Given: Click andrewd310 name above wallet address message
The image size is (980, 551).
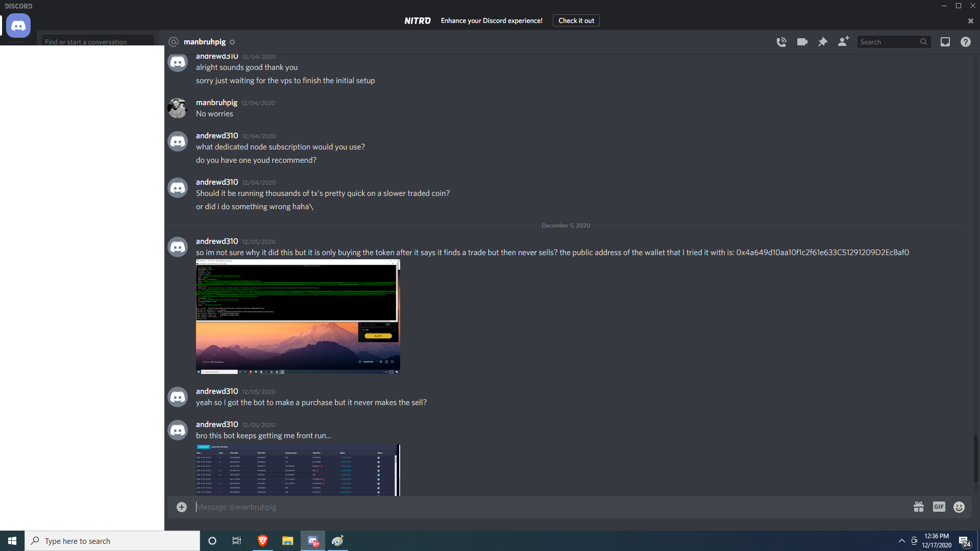Looking at the screenshot, I should click(217, 241).
